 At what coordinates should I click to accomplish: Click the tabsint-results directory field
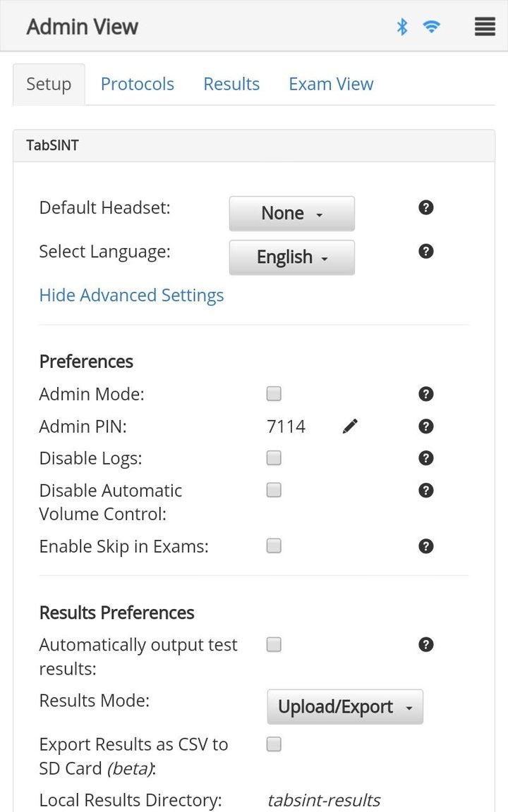click(324, 800)
